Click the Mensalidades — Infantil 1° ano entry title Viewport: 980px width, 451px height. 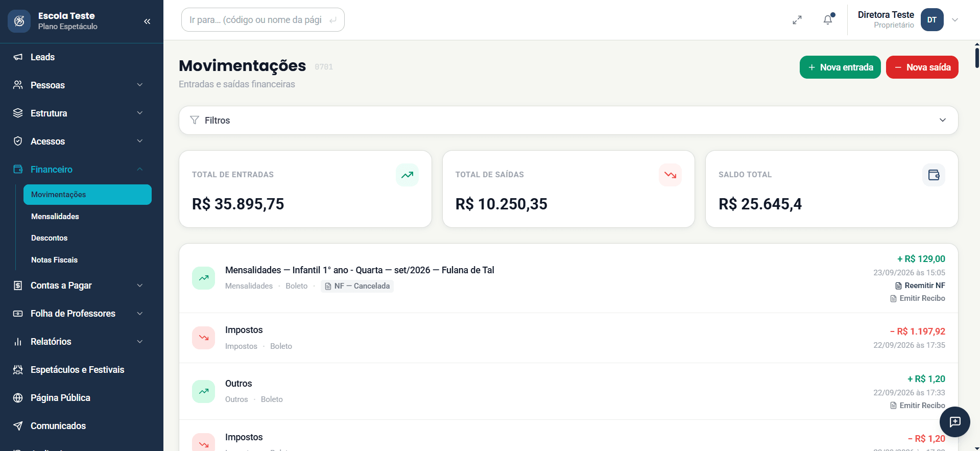pos(360,270)
